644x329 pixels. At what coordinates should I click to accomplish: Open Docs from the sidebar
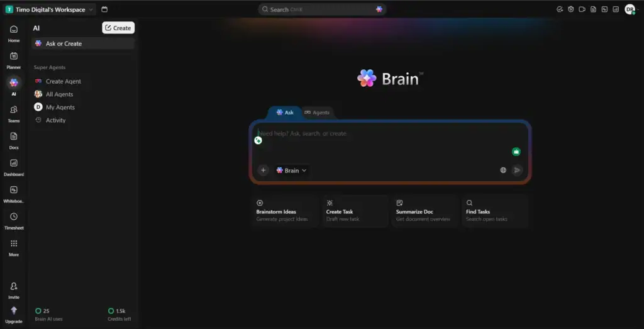[x=14, y=140]
